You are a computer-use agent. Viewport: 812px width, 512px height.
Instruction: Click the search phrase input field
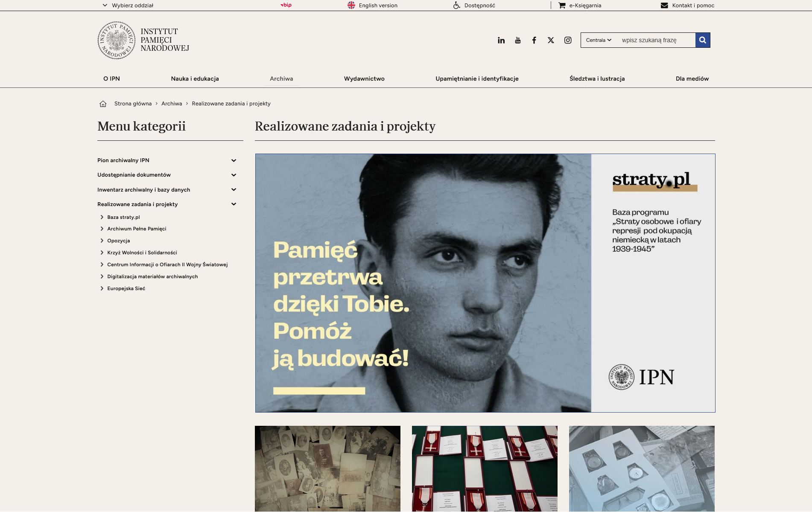click(x=655, y=40)
